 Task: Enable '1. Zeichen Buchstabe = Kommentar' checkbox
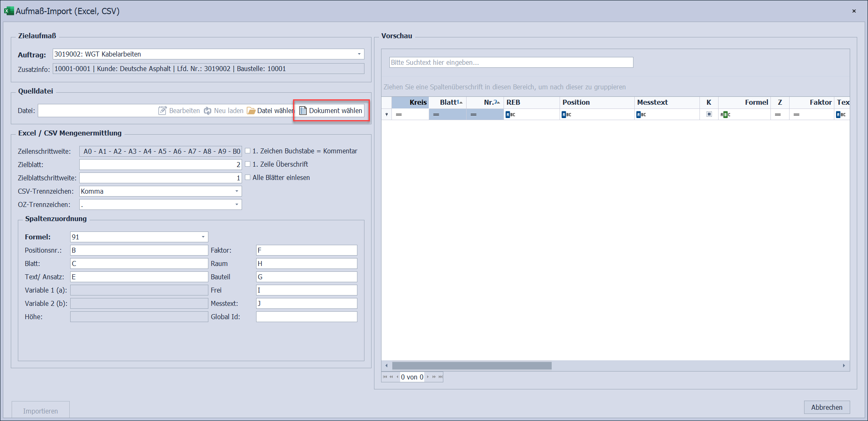pos(248,151)
